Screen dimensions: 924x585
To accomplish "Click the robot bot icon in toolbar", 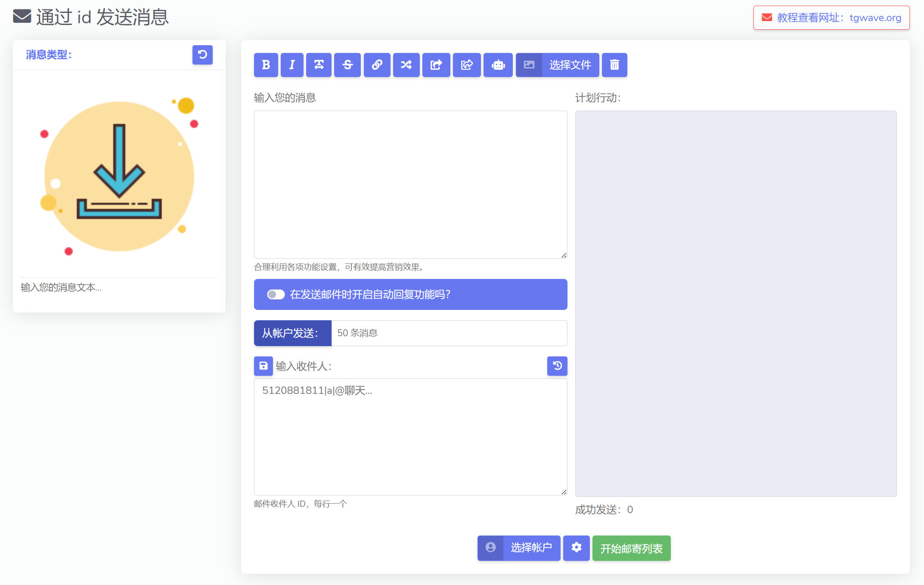I will [x=498, y=65].
